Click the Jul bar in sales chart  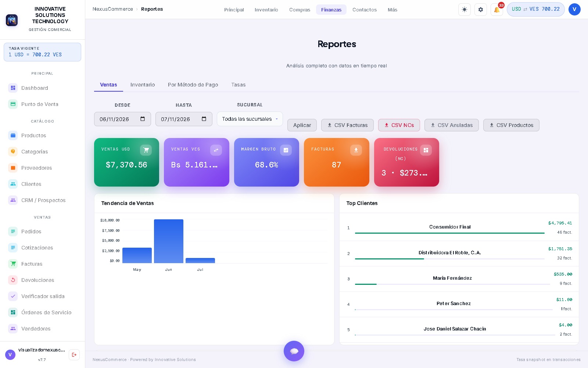[x=200, y=261]
